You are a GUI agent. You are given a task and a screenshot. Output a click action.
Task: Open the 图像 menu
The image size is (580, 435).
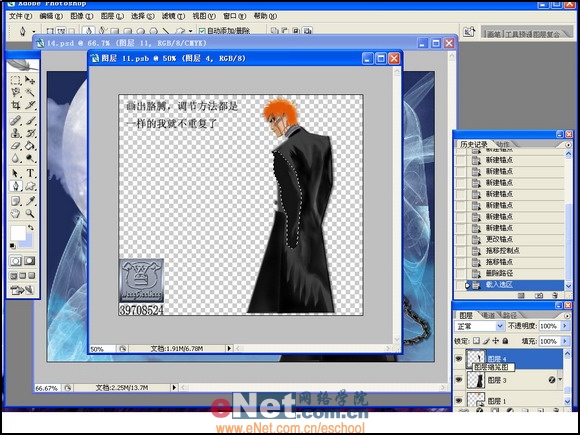(x=81, y=16)
